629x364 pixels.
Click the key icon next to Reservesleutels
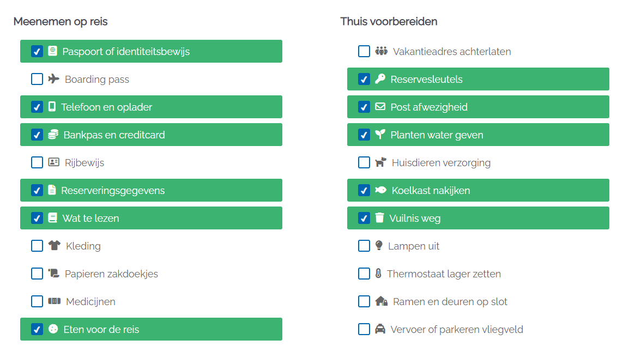(380, 78)
